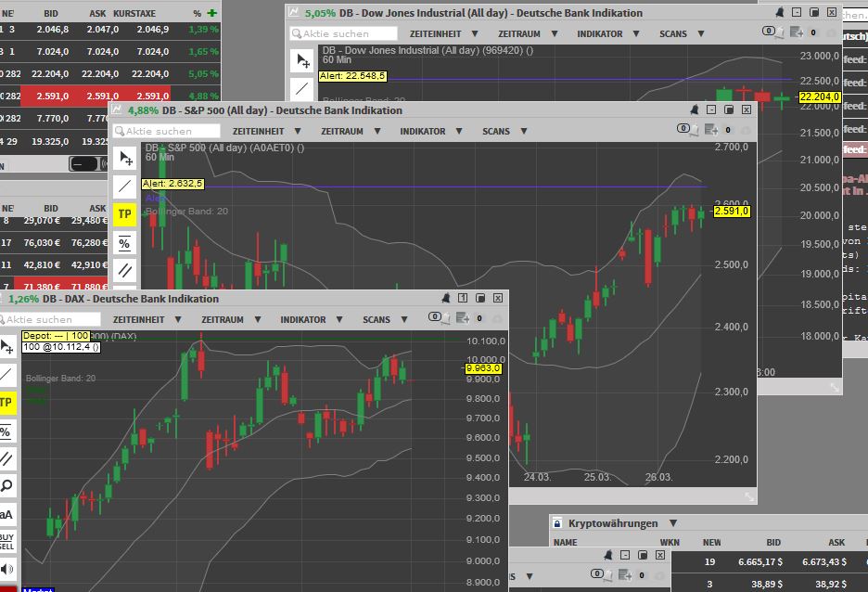
Task: Expand ZEITEINHEIT in S&P 500 window
Action: point(267,131)
